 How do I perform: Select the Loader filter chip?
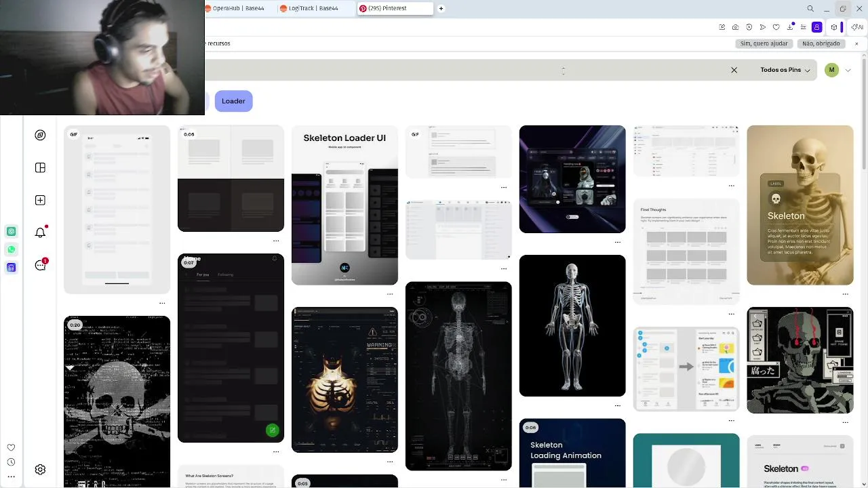click(x=233, y=101)
